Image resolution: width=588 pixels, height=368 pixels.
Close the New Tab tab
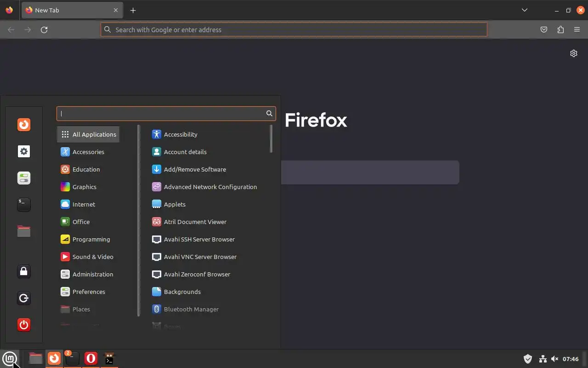[116, 10]
